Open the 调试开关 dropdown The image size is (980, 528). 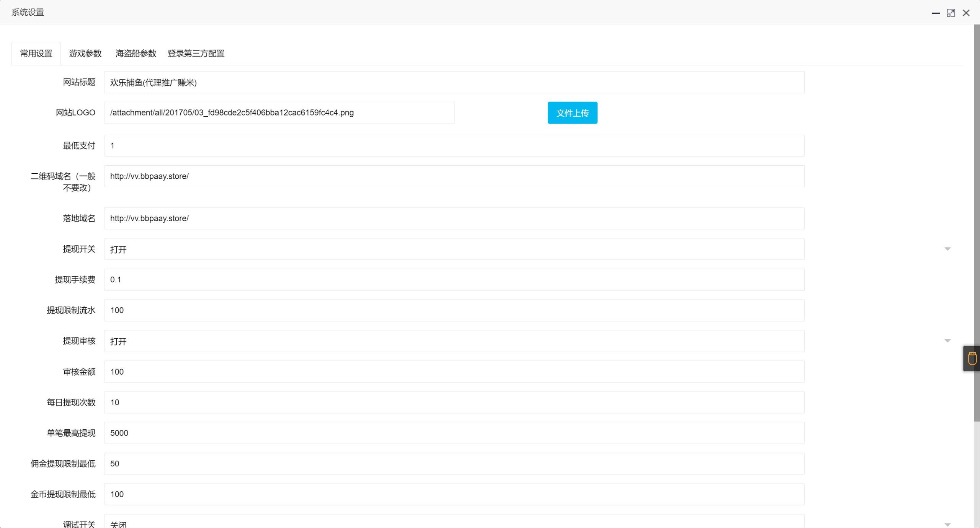pyautogui.click(x=454, y=523)
